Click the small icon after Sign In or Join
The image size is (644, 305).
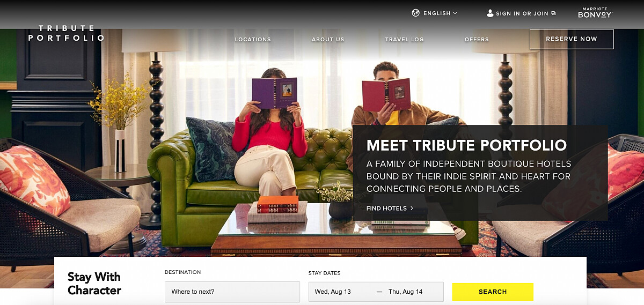point(553,13)
